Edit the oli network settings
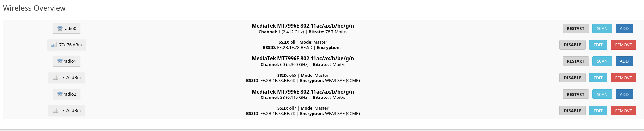The width and height of the screenshot is (644, 131). [x=598, y=45]
